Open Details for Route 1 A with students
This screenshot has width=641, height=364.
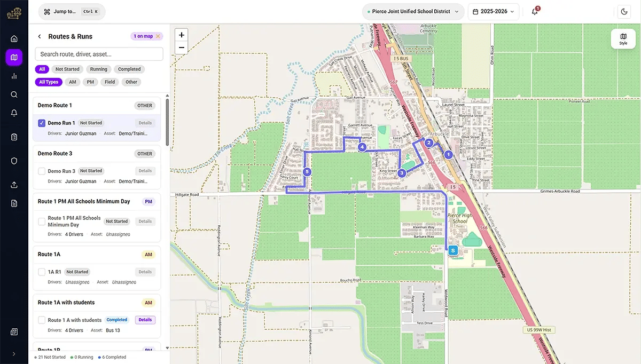pyautogui.click(x=145, y=320)
